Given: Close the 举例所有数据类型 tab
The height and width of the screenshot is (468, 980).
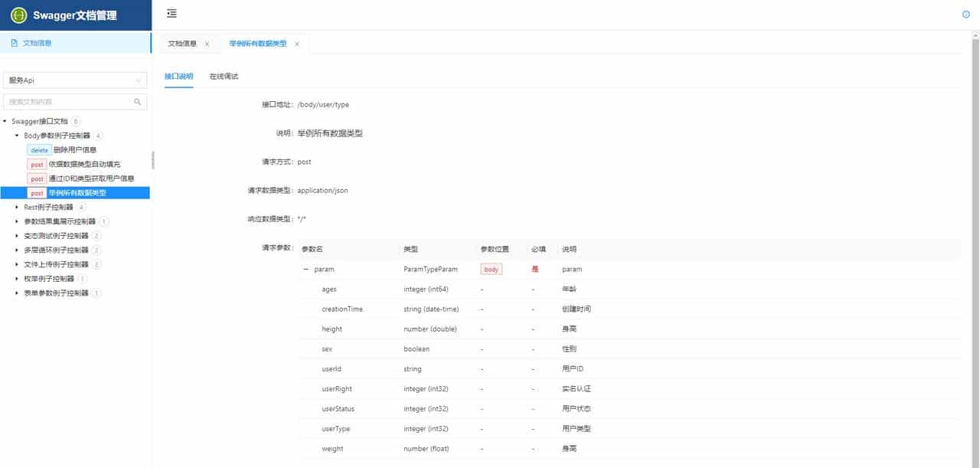Looking at the screenshot, I should click(x=297, y=44).
